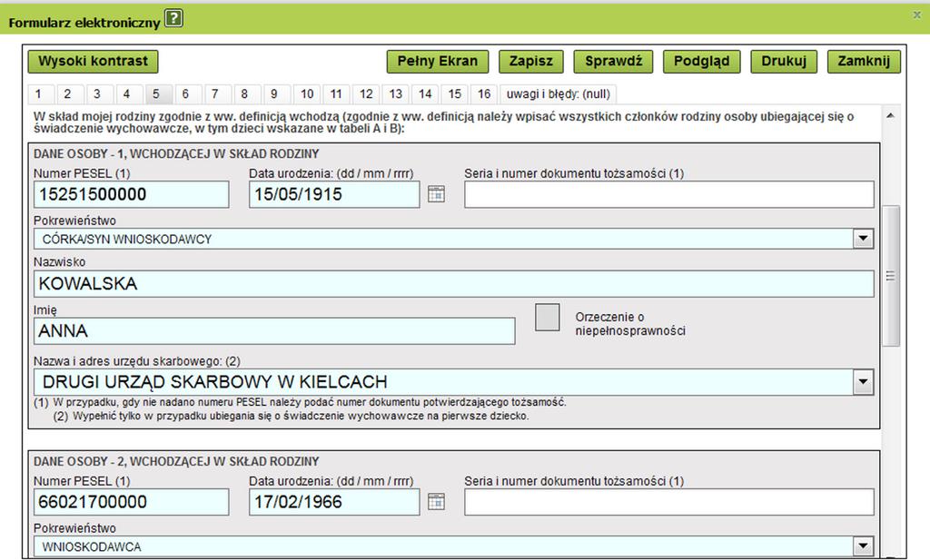
Task: Validate the form with Sprawdź
Action: pyautogui.click(x=613, y=61)
